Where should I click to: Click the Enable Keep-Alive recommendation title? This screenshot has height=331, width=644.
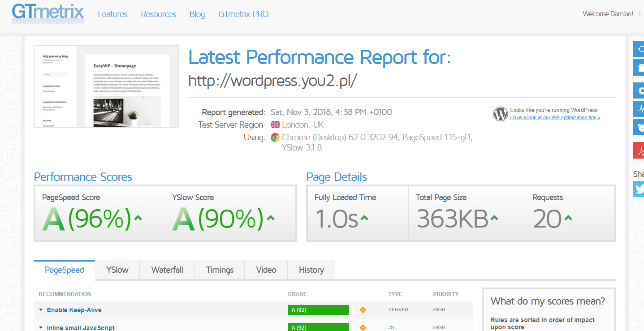(x=74, y=310)
